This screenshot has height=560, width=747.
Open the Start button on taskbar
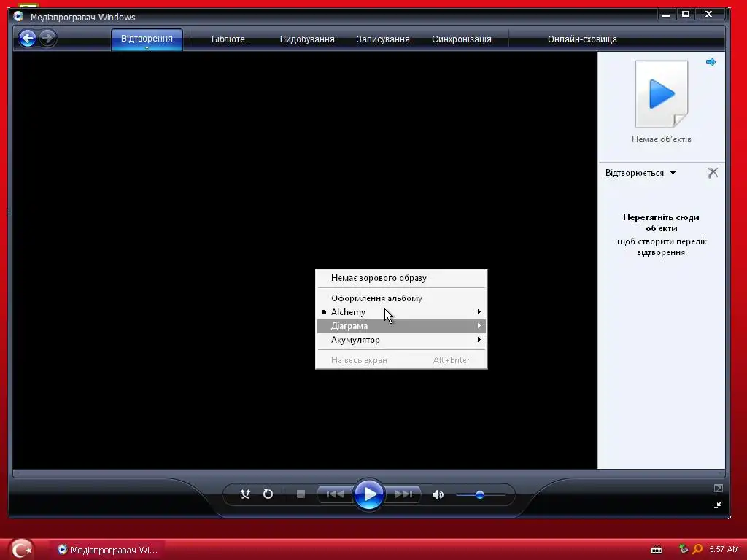pos(21,549)
